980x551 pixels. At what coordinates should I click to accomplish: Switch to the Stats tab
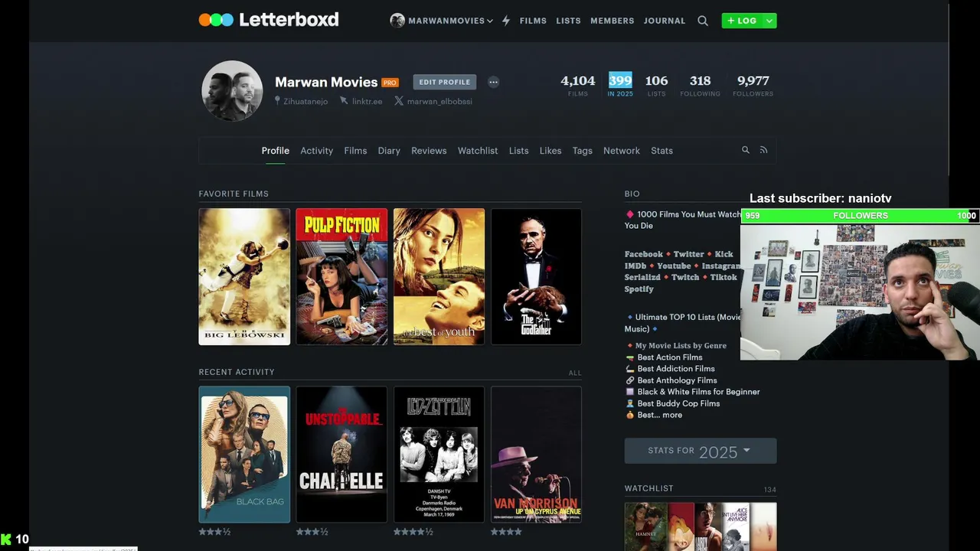click(x=661, y=151)
